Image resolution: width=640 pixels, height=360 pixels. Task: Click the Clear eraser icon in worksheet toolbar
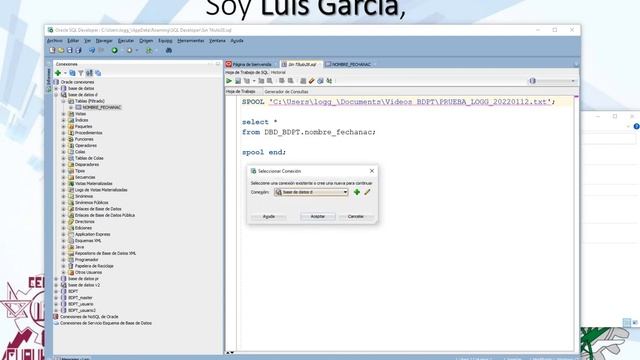point(312,81)
